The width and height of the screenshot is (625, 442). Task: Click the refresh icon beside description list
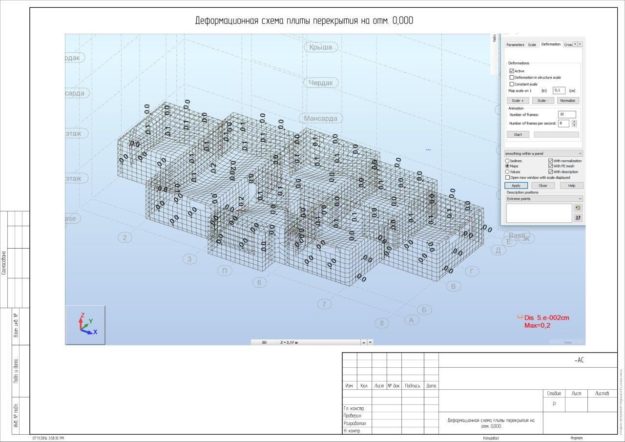(578, 208)
